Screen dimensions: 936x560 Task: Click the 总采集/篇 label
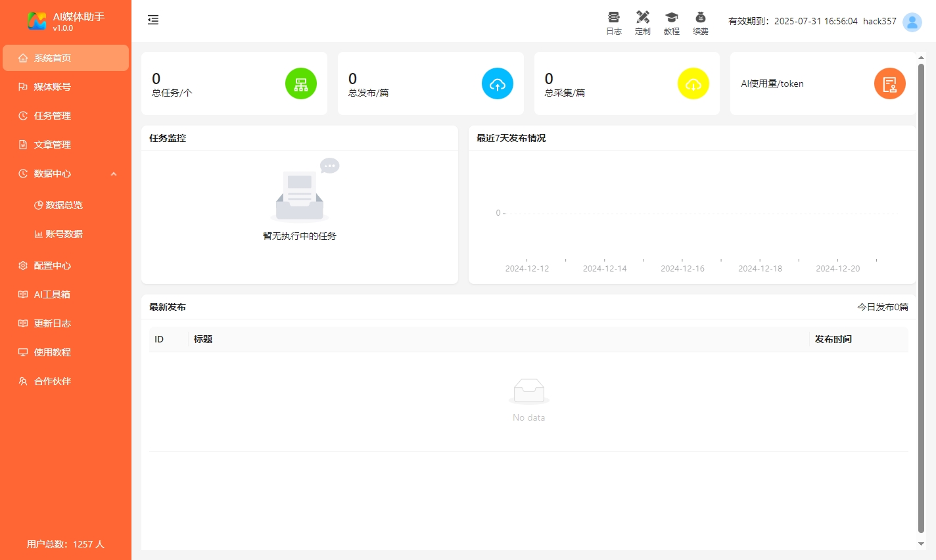point(565,93)
